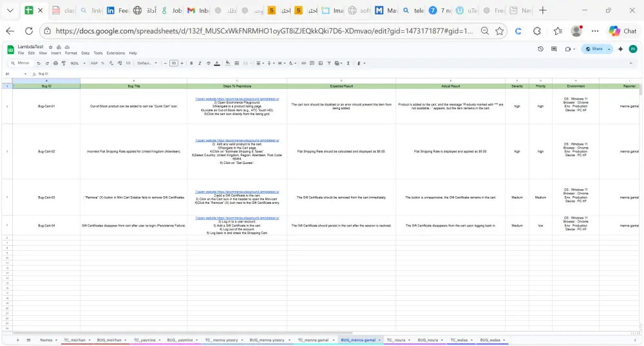Image resolution: width=644 pixels, height=346 pixels.
Task: Open a new browser tab
Action: [x=542, y=11]
